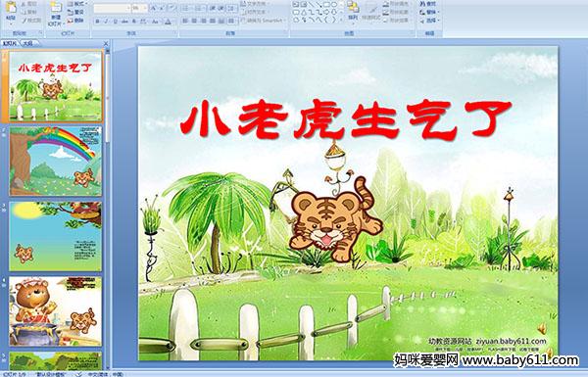The height and width of the screenshot is (377, 588).
Task: Open the font size dropdown
Action: [x=140, y=8]
